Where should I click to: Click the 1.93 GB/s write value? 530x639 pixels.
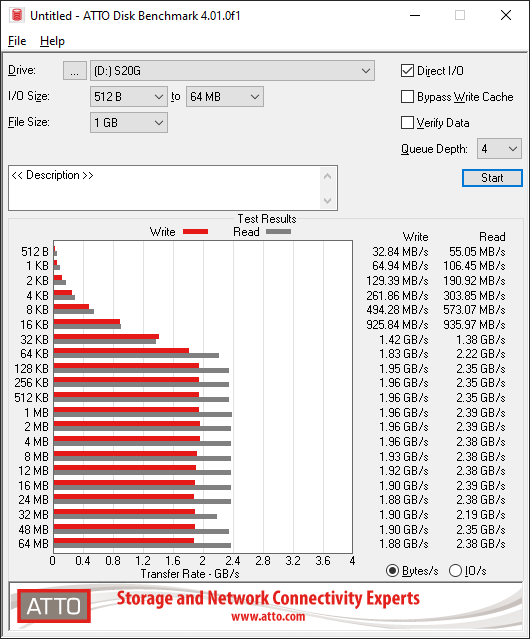pos(404,456)
